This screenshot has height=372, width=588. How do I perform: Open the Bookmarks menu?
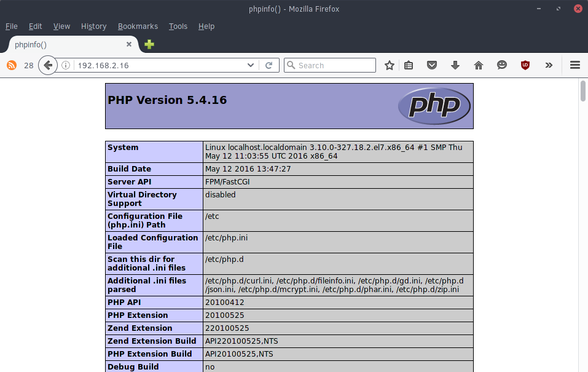pos(138,26)
